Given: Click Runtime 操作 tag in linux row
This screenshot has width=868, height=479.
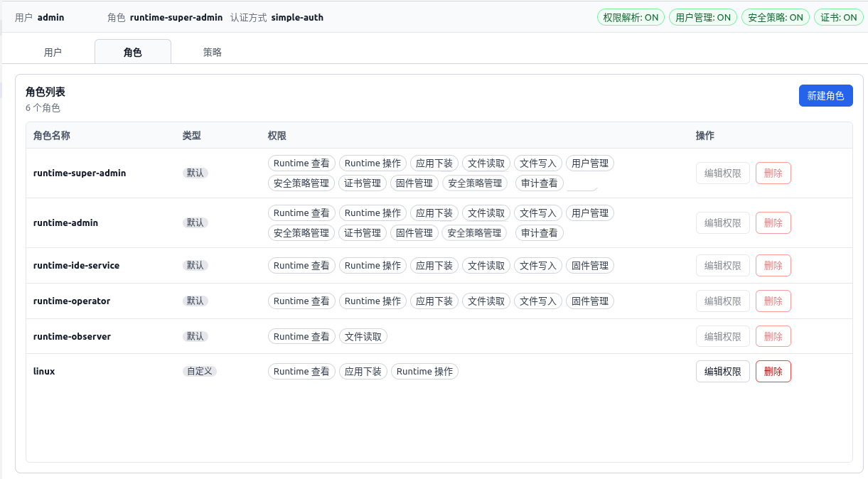Looking at the screenshot, I should [424, 372].
